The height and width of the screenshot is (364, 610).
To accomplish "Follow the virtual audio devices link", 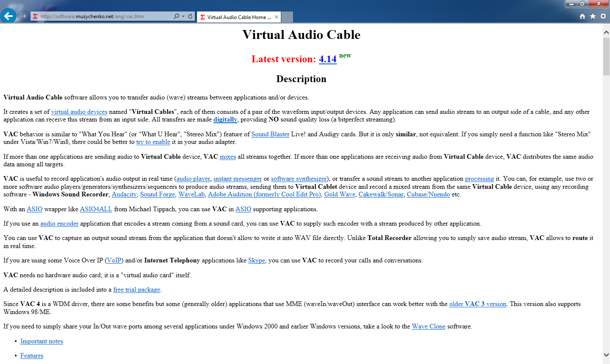I will 79,112.
